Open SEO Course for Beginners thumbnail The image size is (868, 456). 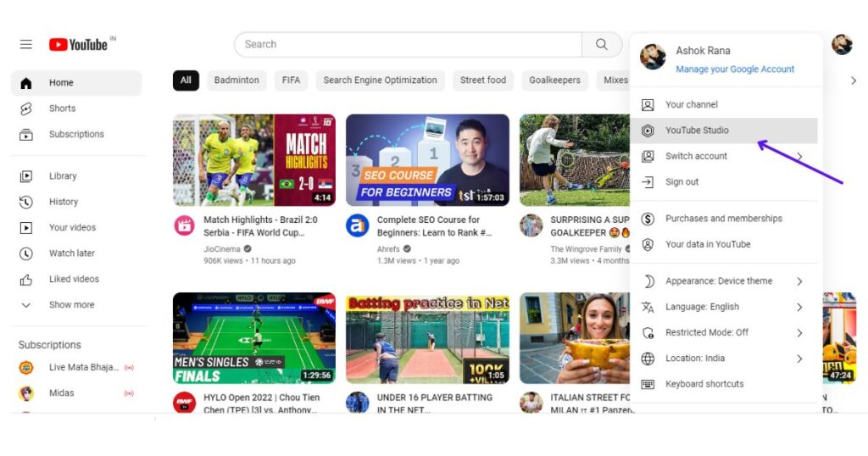click(427, 160)
